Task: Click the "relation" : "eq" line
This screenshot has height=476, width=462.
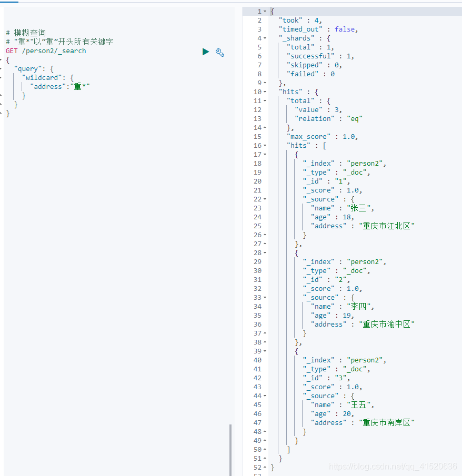Action: (329, 119)
